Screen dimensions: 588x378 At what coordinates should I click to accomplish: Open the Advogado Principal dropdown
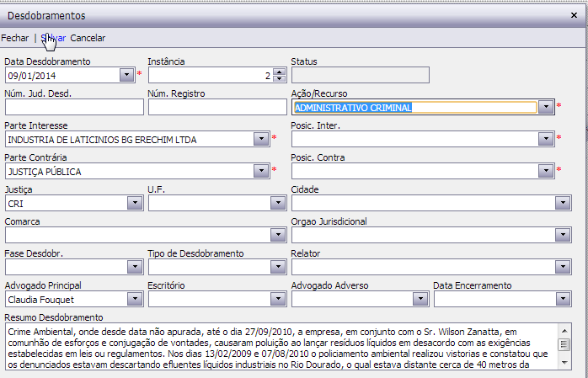point(135,299)
